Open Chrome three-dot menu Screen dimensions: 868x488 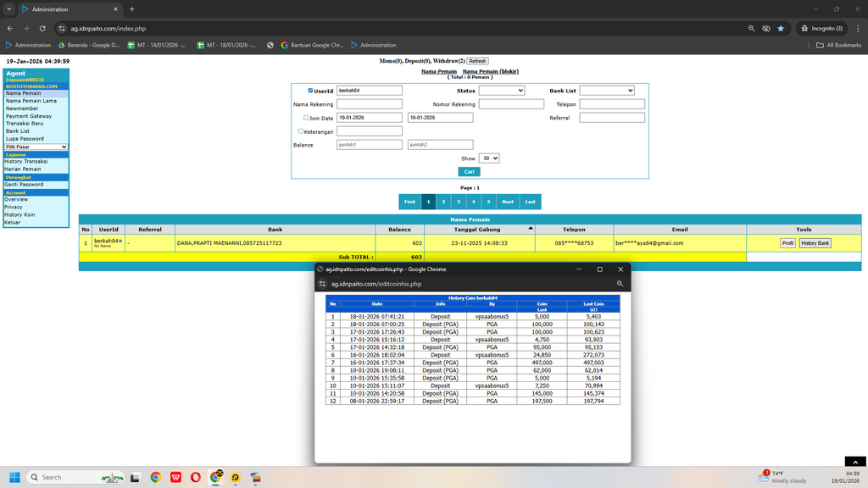click(858, 28)
